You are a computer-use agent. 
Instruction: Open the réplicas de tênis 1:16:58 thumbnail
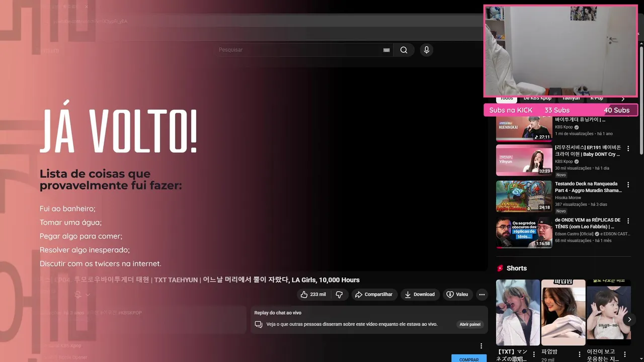pos(524,233)
